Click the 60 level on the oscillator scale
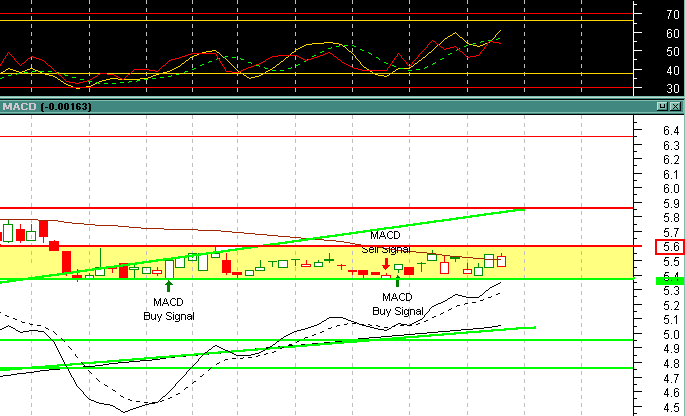686x416 pixels. tap(672, 33)
